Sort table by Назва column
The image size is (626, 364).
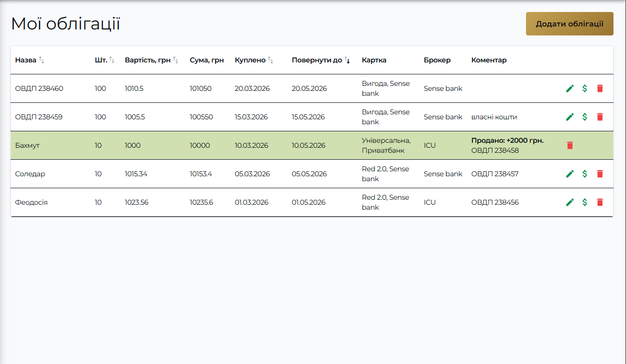tap(30, 60)
